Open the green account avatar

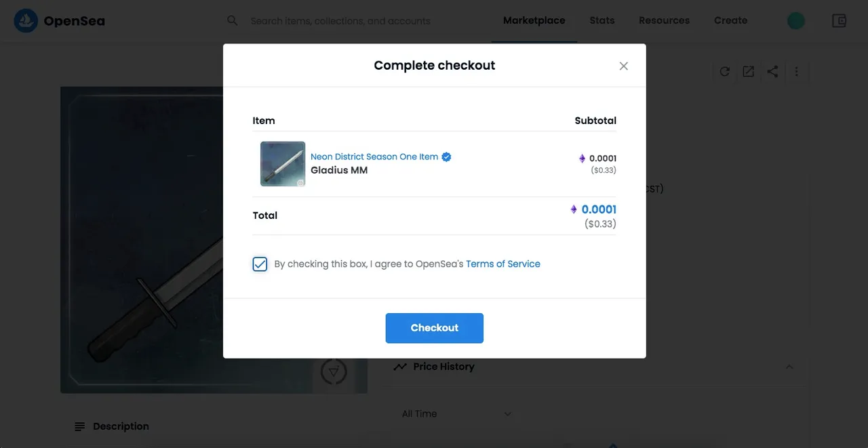click(x=796, y=21)
